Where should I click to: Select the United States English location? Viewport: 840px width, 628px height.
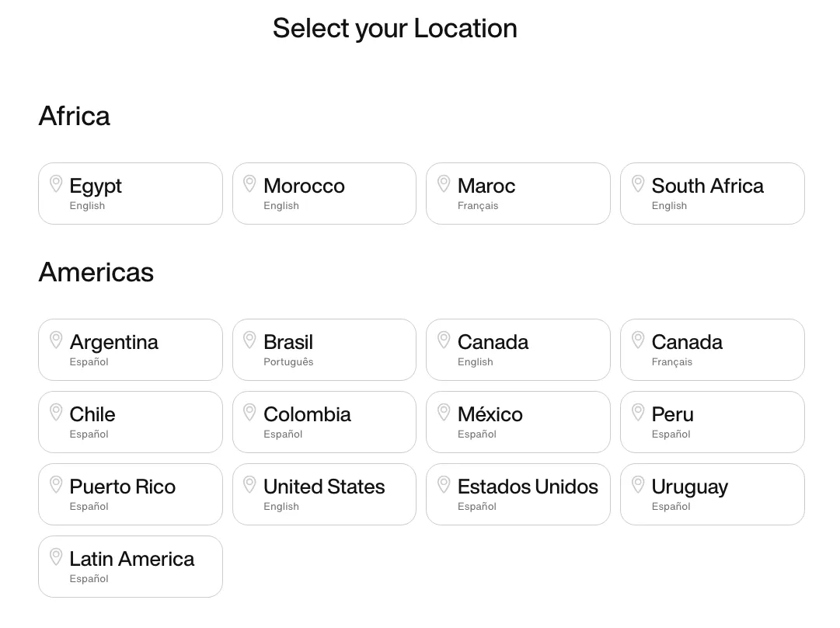324,494
